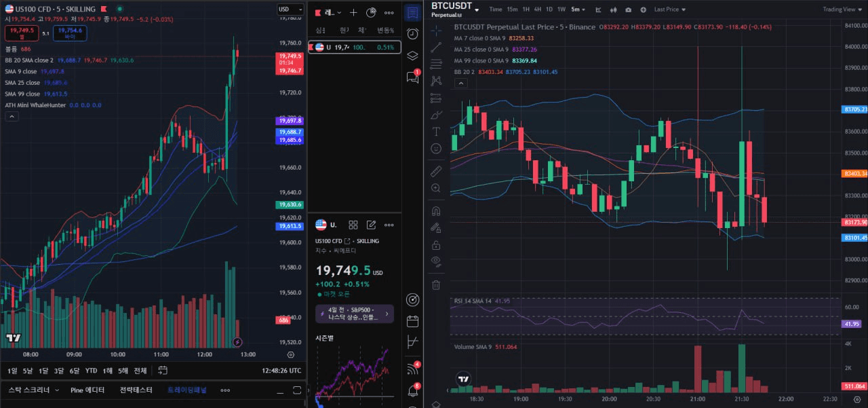Image resolution: width=868 pixels, height=408 pixels.
Task: Open the red flag watchlist name dropdown
Action: coord(329,12)
